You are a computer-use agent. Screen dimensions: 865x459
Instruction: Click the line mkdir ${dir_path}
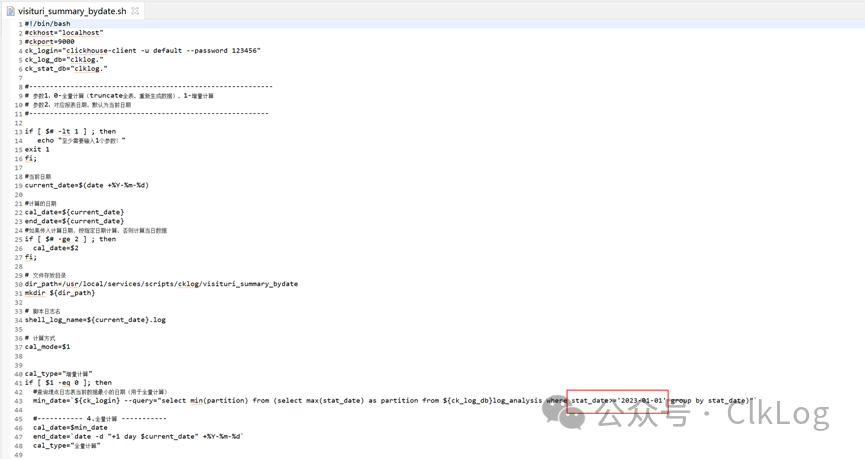point(60,293)
